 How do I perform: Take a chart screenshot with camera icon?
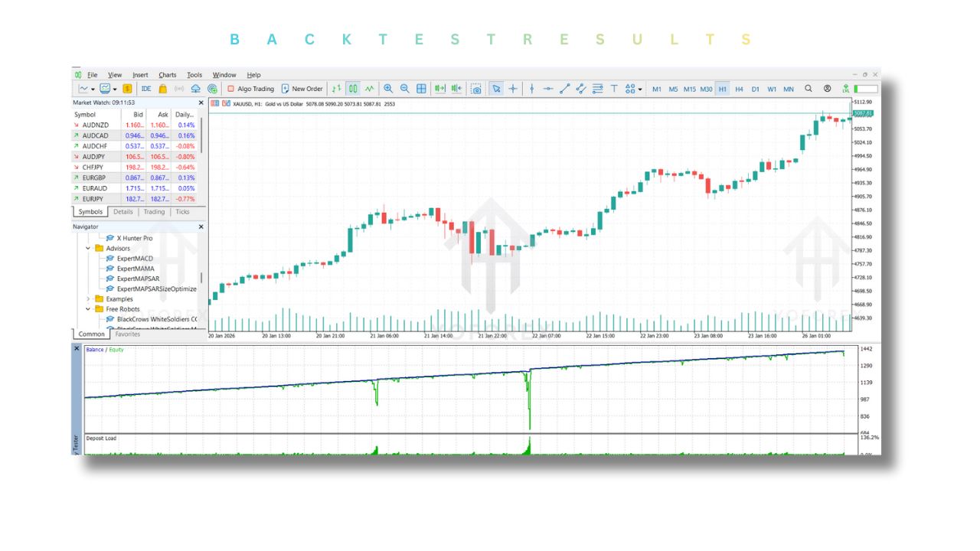coord(476,89)
